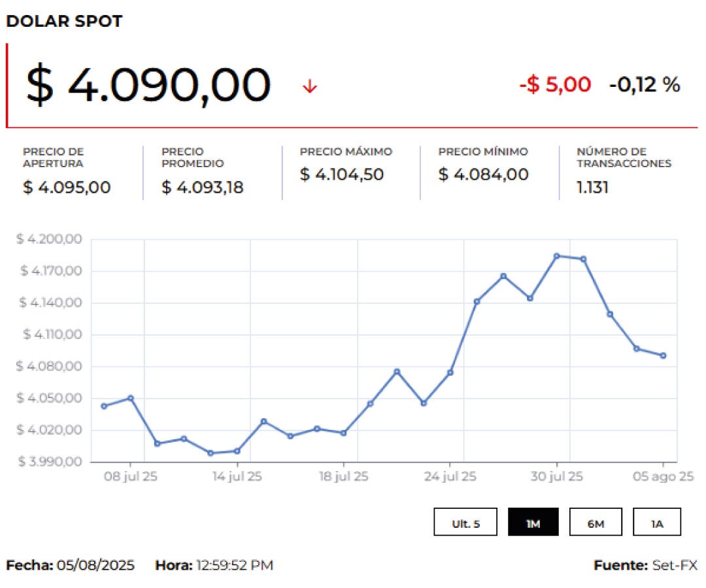This screenshot has height=588, width=706.
Task: Click the -0,12 % variation figure
Action: coord(645,84)
